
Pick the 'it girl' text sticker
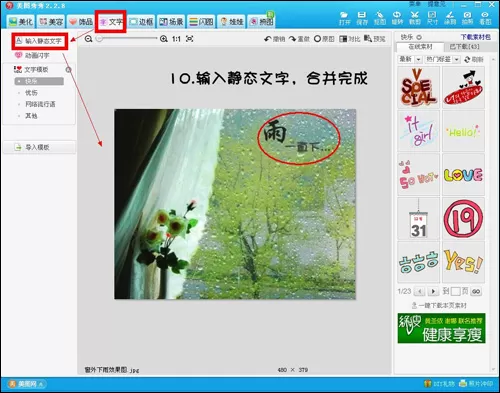[418, 131]
